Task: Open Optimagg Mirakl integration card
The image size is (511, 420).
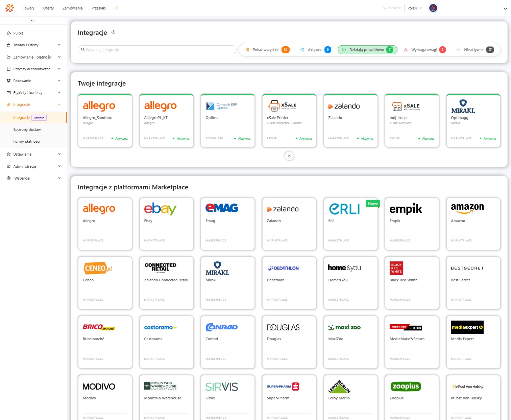Action: (x=473, y=121)
